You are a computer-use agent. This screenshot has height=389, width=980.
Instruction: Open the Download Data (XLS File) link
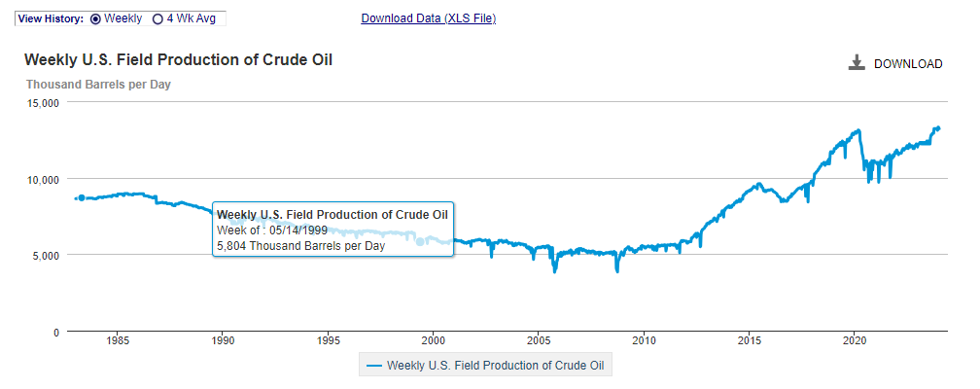click(428, 18)
